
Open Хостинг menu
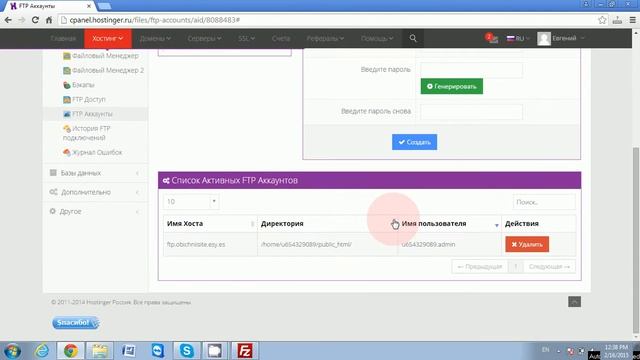tap(108, 38)
